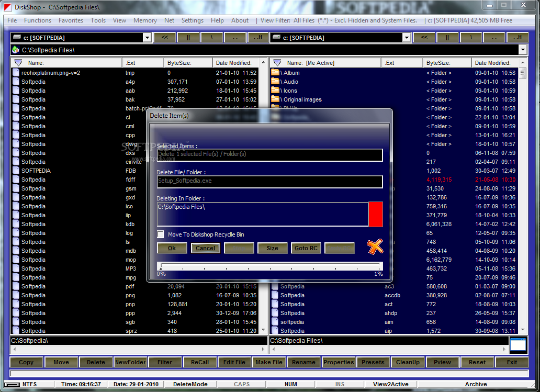
Task: Click the file icon of Softpedia ahdp
Action: (x=275, y=313)
